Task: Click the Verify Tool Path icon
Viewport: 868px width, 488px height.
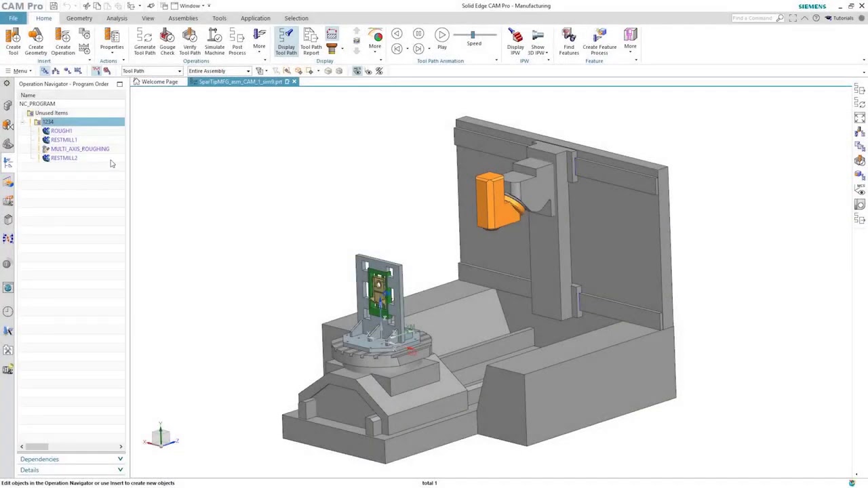Action: 190,41
